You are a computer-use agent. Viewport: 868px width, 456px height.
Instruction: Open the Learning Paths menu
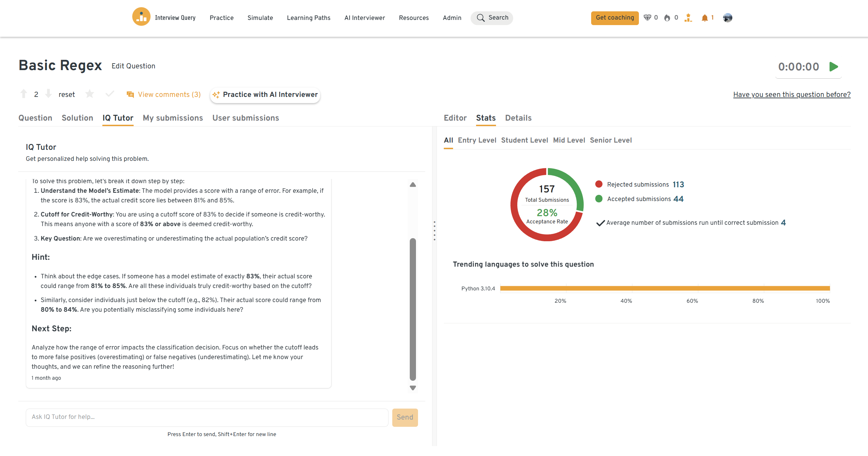pyautogui.click(x=308, y=18)
